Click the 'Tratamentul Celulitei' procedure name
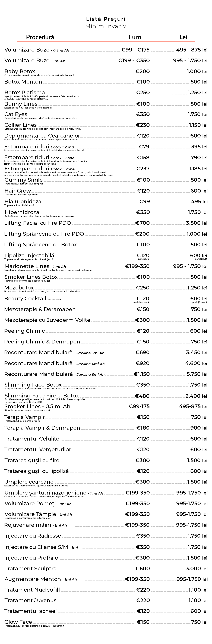 pos(33,439)
